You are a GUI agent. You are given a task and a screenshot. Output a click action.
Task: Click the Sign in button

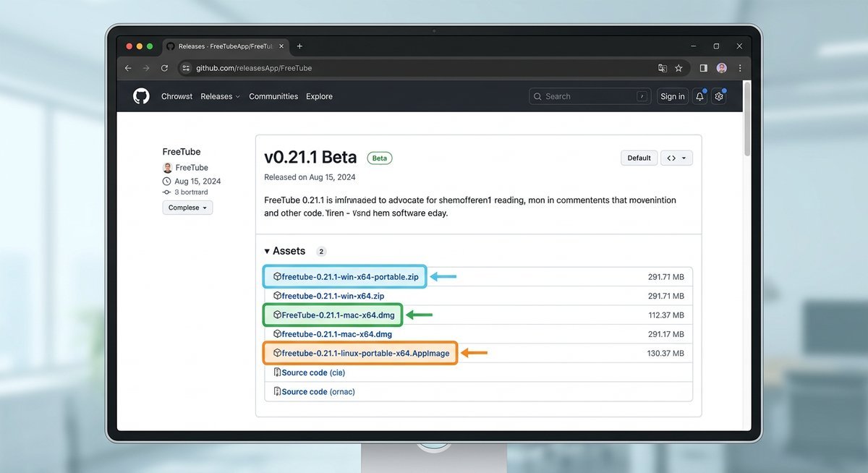tap(672, 96)
